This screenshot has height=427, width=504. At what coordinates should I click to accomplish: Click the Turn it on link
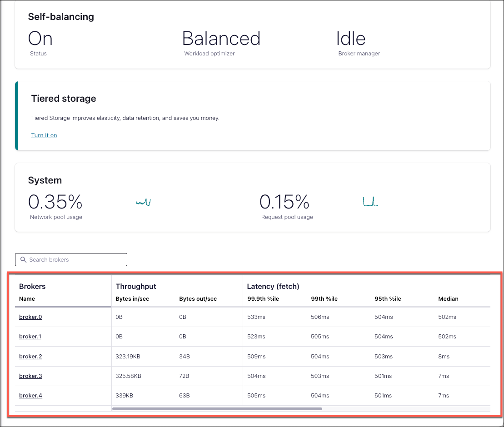(44, 135)
